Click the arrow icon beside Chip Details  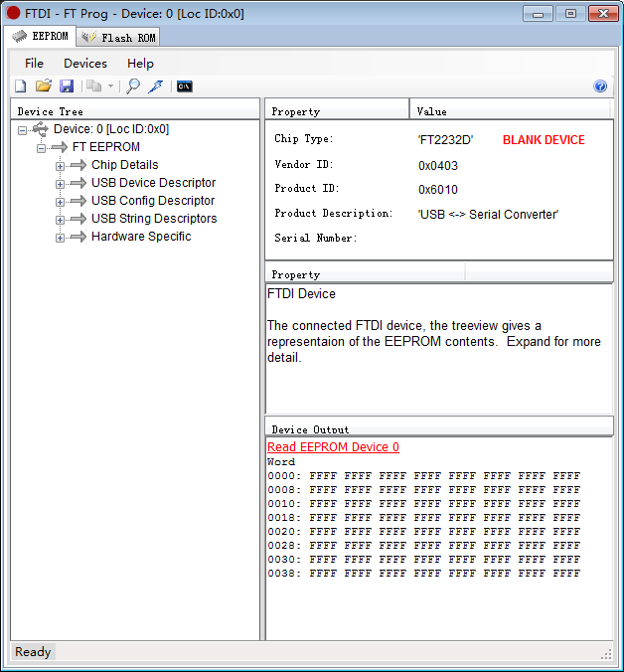point(78,165)
